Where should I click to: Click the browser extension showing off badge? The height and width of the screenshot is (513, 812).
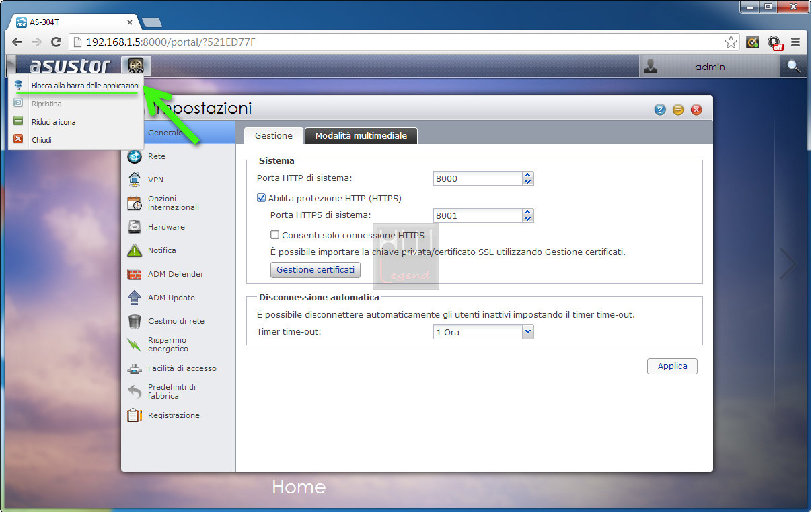[x=775, y=43]
